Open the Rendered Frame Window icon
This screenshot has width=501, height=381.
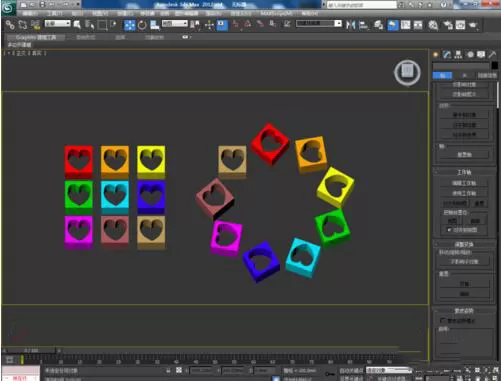pos(460,25)
